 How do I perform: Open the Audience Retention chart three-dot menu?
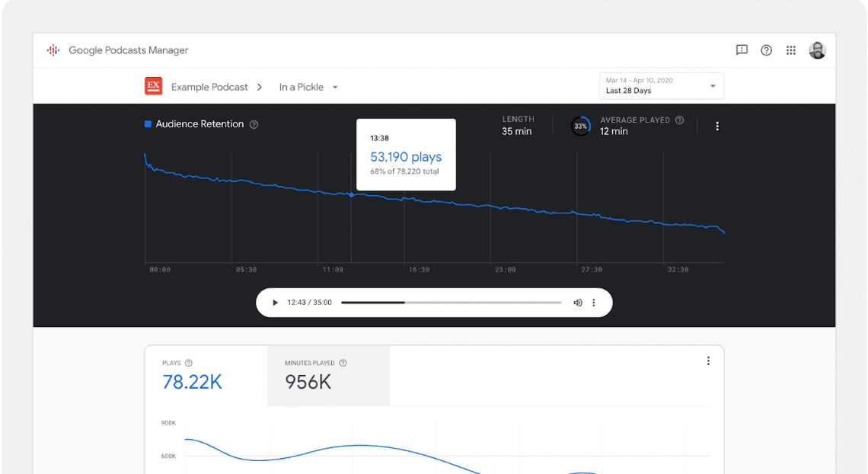(717, 127)
